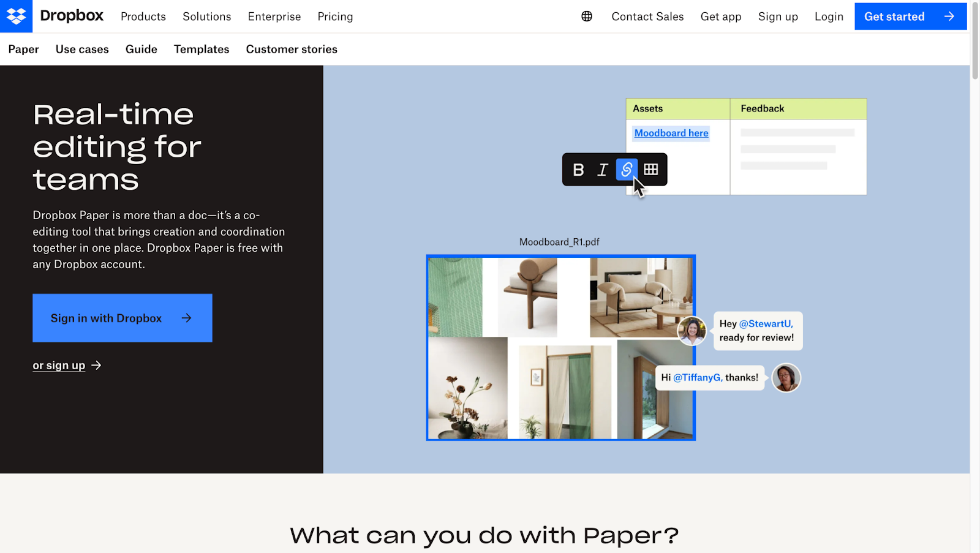Open the Solutions menu
The height and width of the screenshot is (553, 980).
207,17
